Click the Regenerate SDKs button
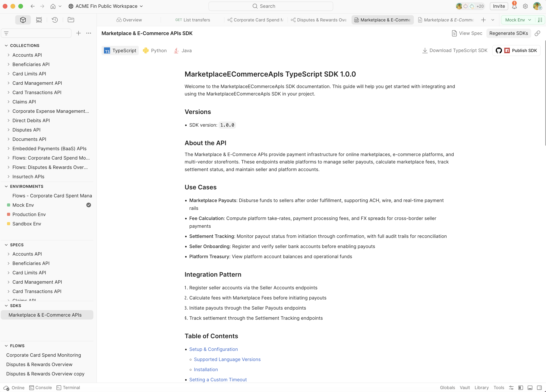The image size is (546, 392). 508,34
